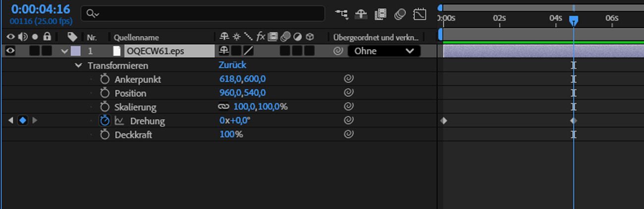
Task: Click the pick whip for Deckkraft
Action: (349, 135)
